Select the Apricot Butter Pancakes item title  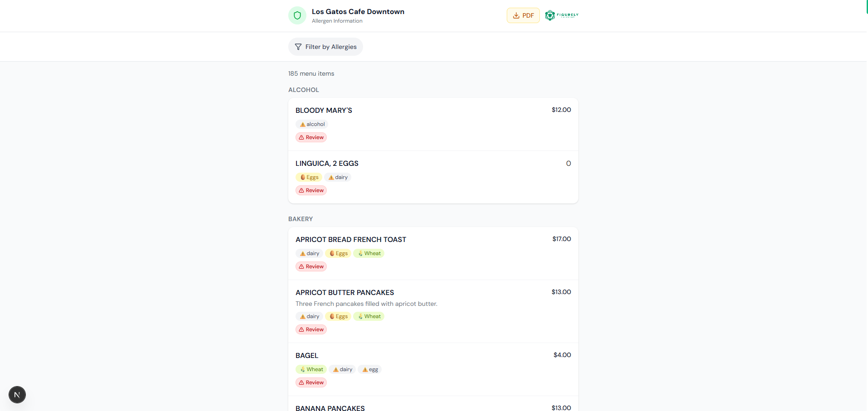[344, 293]
